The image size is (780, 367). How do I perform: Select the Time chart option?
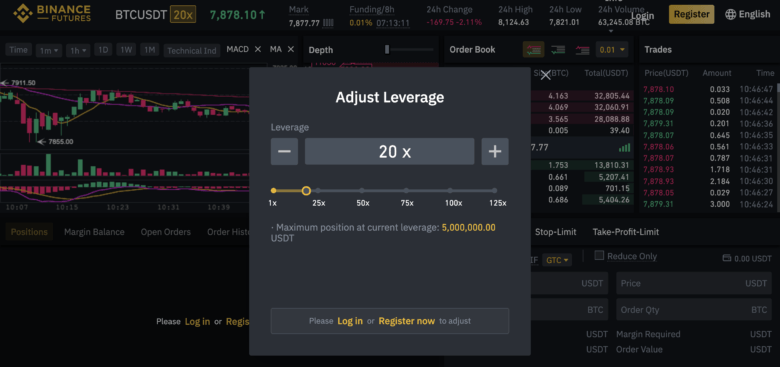[18, 50]
